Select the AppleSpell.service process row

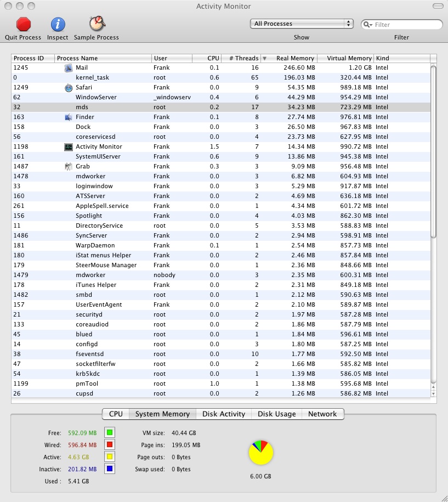[221, 206]
